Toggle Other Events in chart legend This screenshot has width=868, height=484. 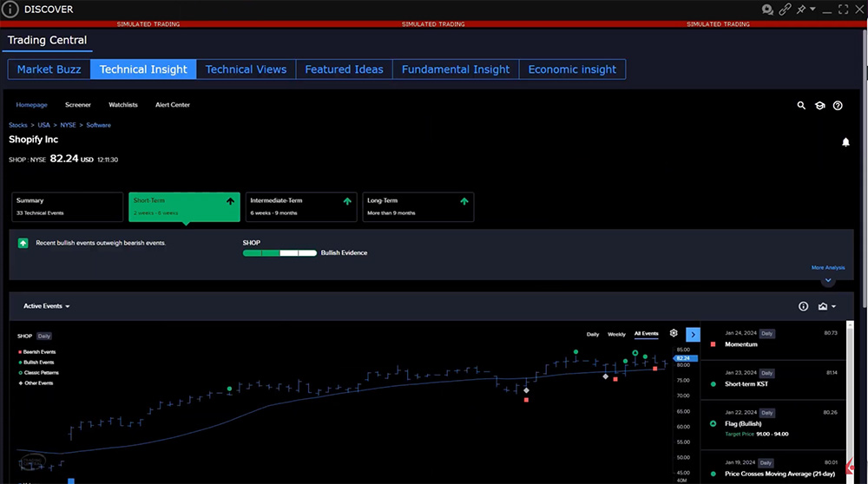[x=36, y=383]
